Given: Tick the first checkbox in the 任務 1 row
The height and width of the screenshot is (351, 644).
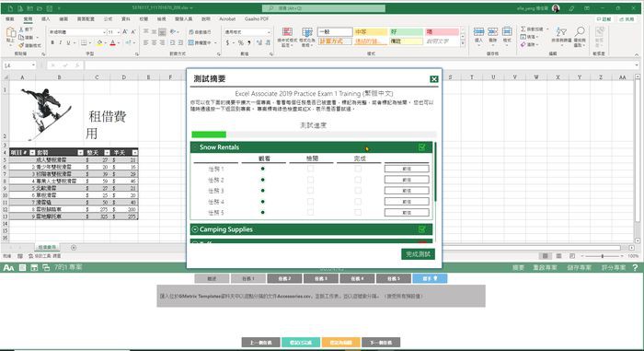Looking at the screenshot, I should [311, 169].
